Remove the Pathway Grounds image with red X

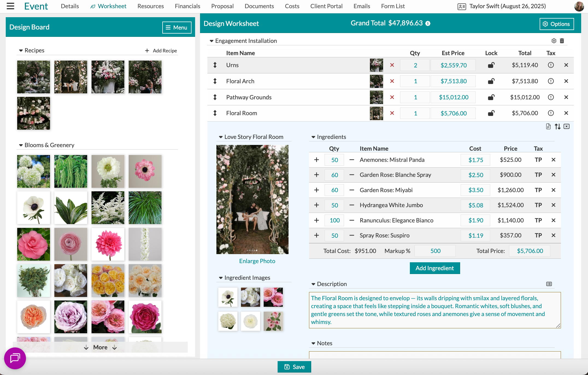392,97
